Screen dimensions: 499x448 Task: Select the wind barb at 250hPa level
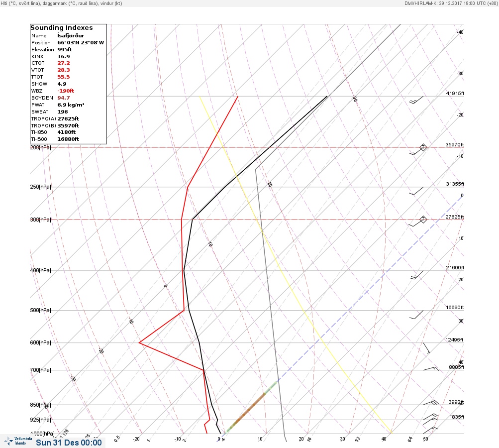coord(416,191)
